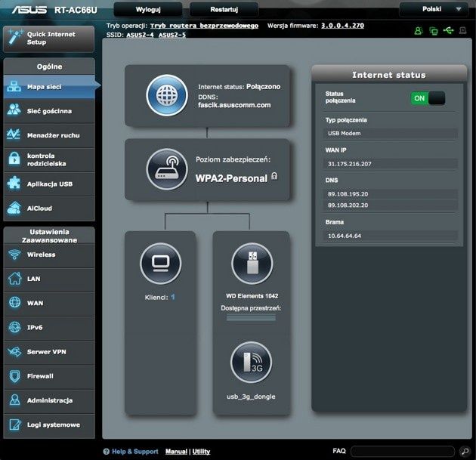476x460 pixels.
Task: Open the Firewall menu label
Action: coord(40,376)
